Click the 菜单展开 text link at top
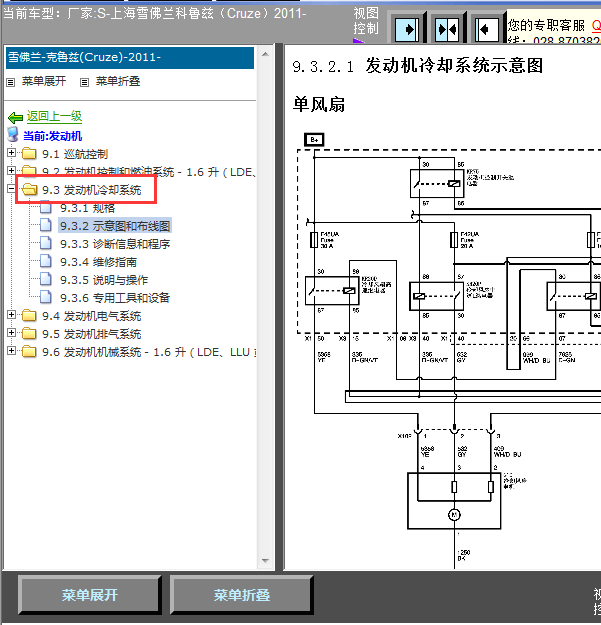This screenshot has height=625, width=601. pyautogui.click(x=44, y=81)
